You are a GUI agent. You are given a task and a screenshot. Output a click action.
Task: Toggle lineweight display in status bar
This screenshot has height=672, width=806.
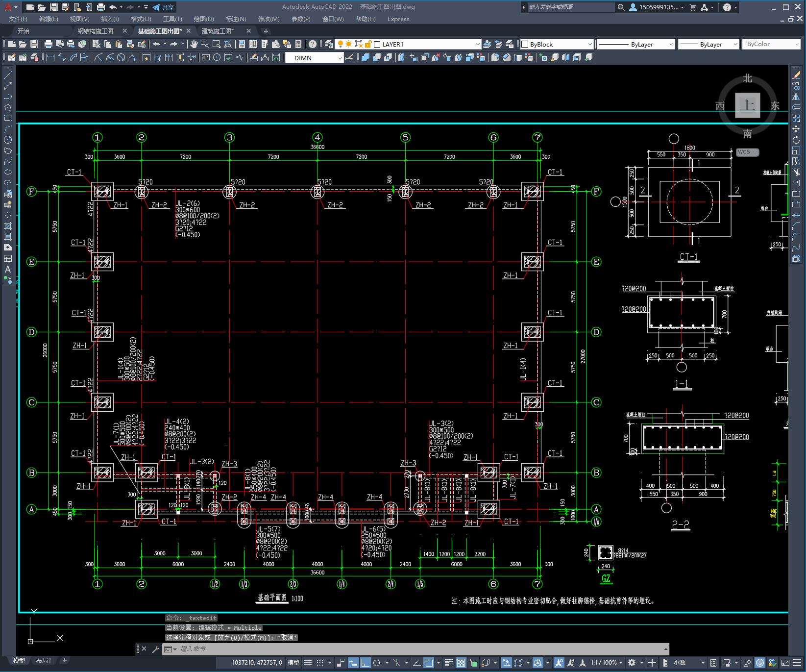click(x=448, y=663)
